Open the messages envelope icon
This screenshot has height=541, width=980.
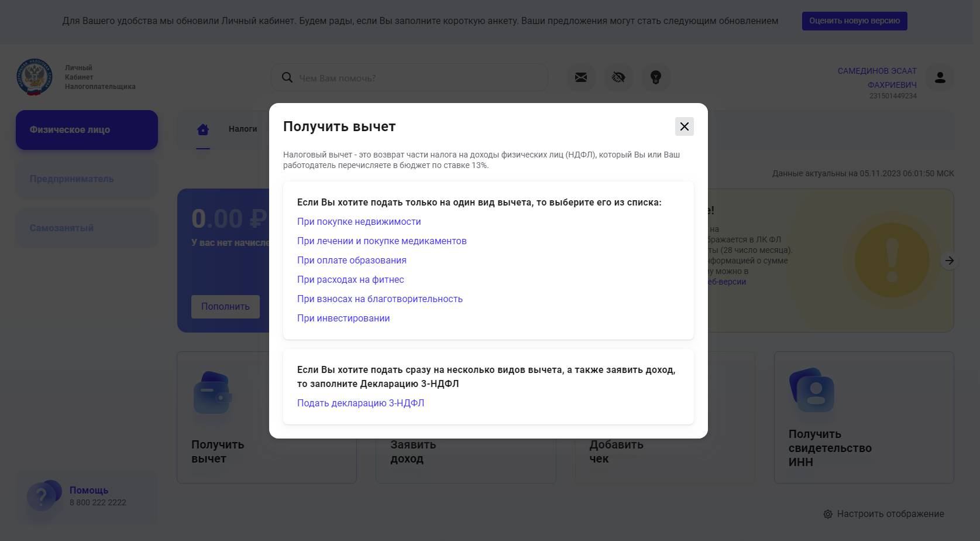[581, 77]
